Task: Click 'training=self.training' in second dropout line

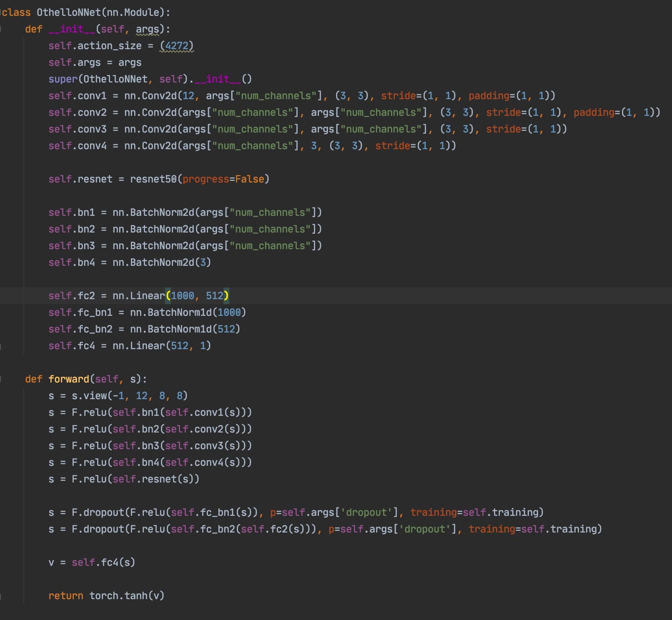Action: [x=532, y=529]
